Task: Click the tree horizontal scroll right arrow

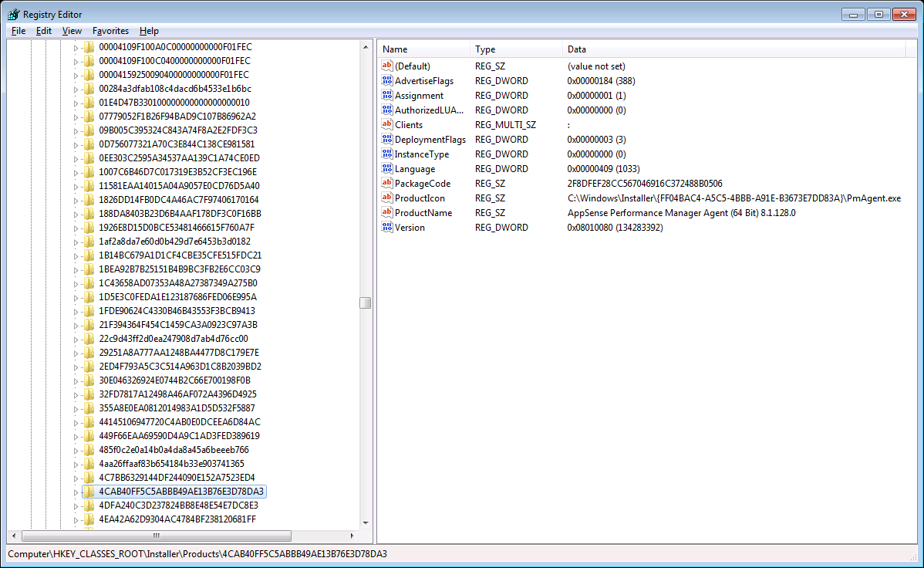Action: 352,536
